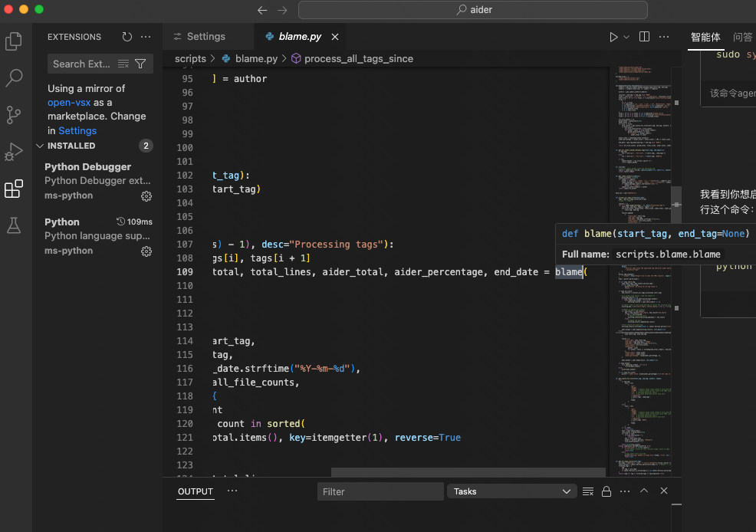Click the installed count badge 2
Viewport: 756px width, 532px height.
point(146,146)
